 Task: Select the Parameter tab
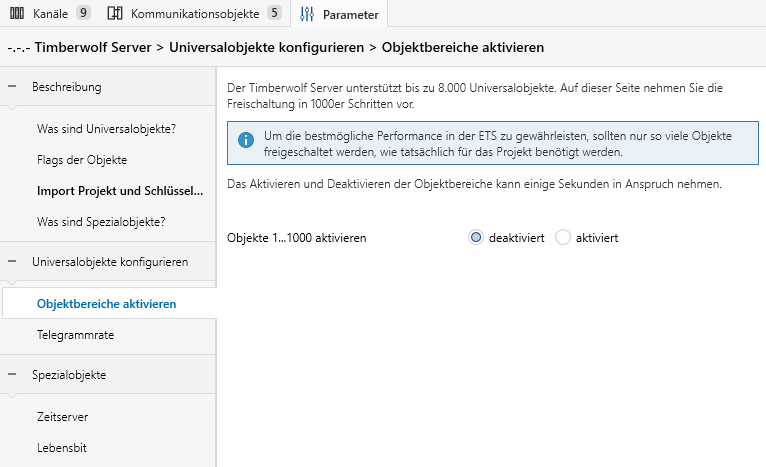(340, 14)
